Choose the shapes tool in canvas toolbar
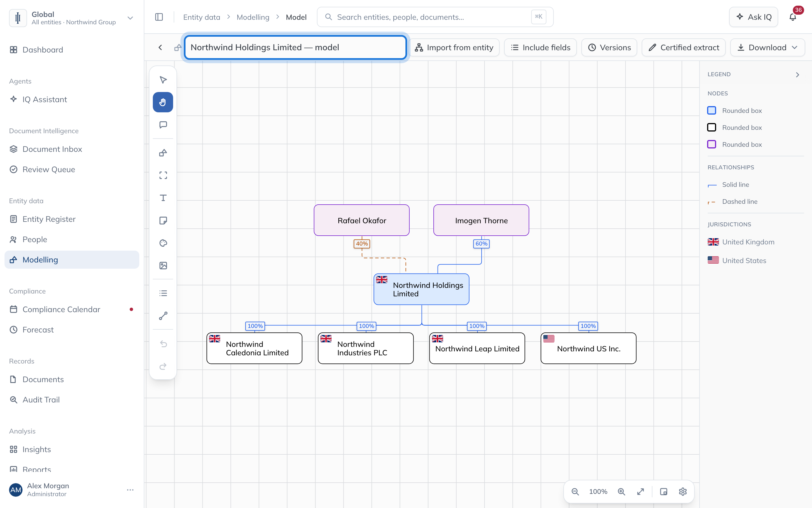The image size is (812, 508). click(163, 153)
